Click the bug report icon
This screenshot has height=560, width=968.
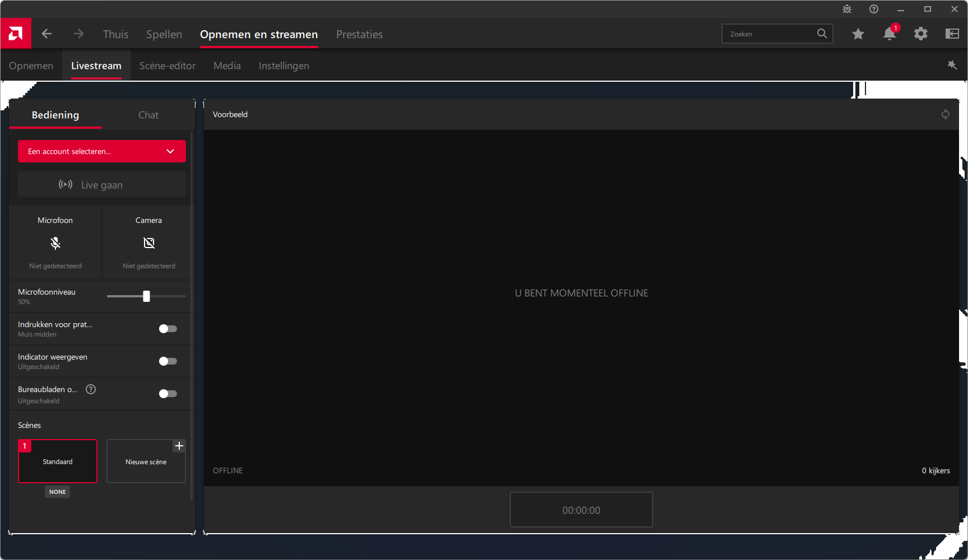coord(846,9)
